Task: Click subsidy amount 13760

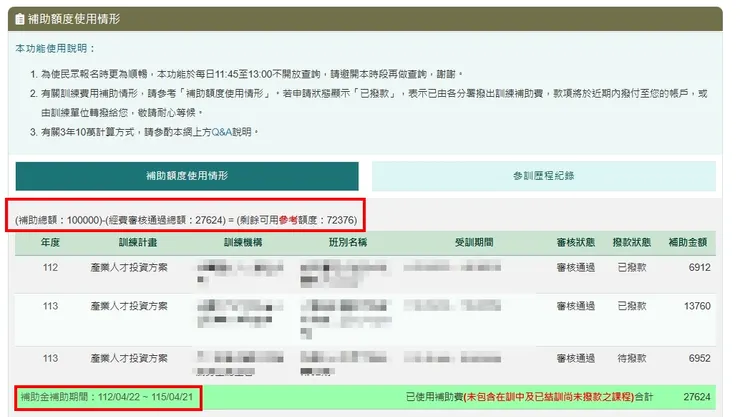Action: tap(697, 306)
